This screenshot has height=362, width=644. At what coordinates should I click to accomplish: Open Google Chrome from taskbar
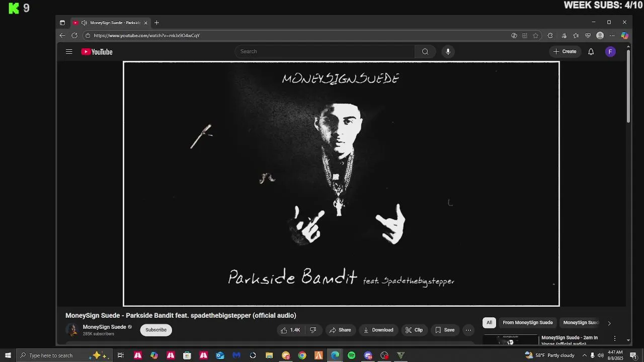click(x=302, y=355)
